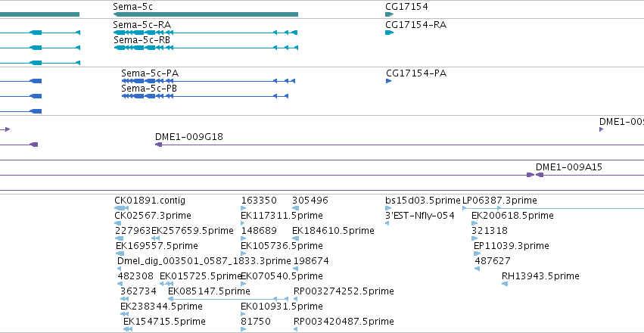644x333 pixels.
Task: Click the 163350 EST arrow glyph
Action: (x=243, y=208)
